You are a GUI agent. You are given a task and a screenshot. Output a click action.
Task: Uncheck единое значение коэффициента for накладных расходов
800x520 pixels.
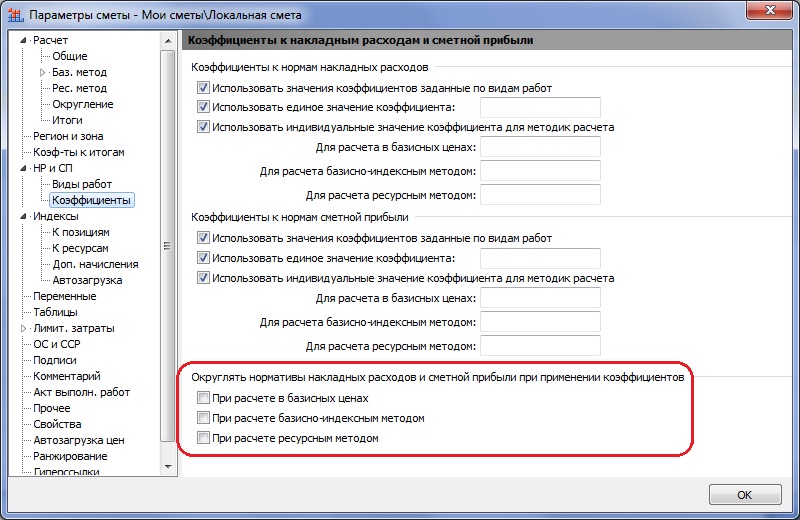(204, 107)
